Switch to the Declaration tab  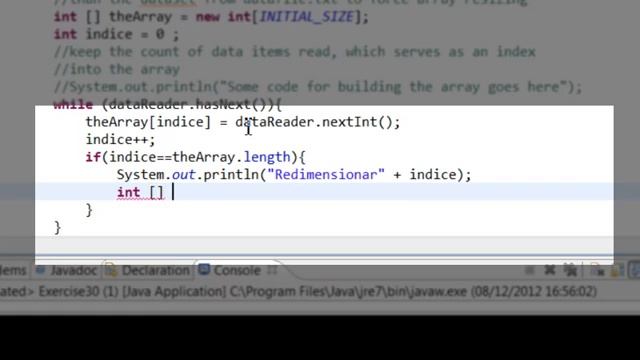(149, 270)
